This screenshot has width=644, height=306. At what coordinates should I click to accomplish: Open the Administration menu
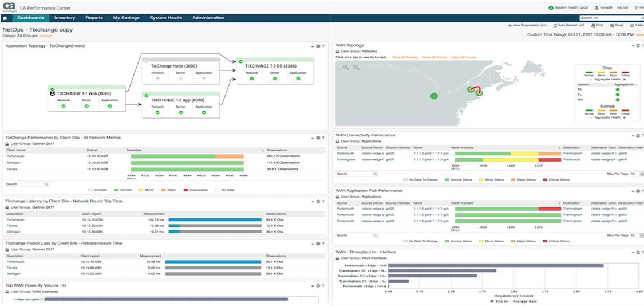[208, 18]
